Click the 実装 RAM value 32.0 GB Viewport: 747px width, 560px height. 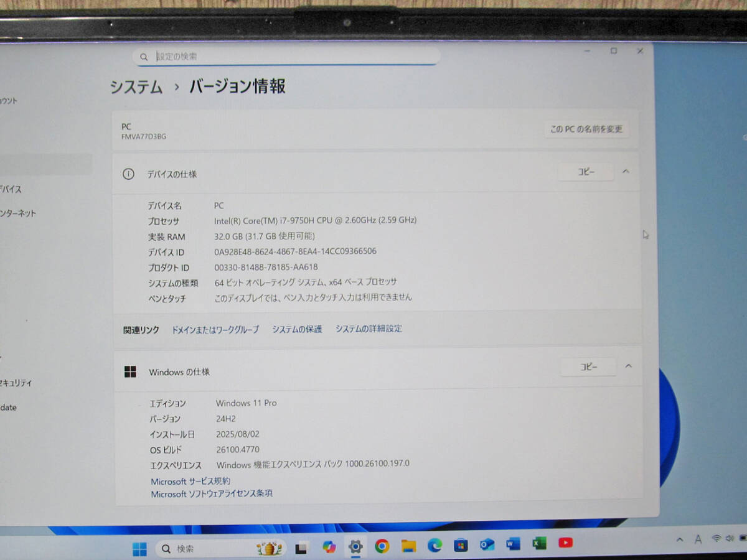(265, 236)
